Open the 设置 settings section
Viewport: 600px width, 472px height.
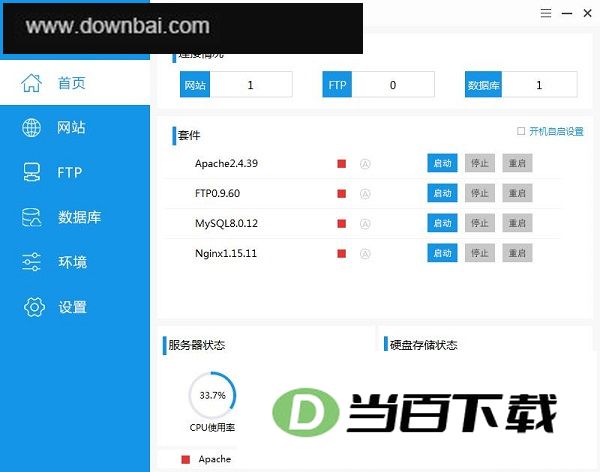point(75,307)
